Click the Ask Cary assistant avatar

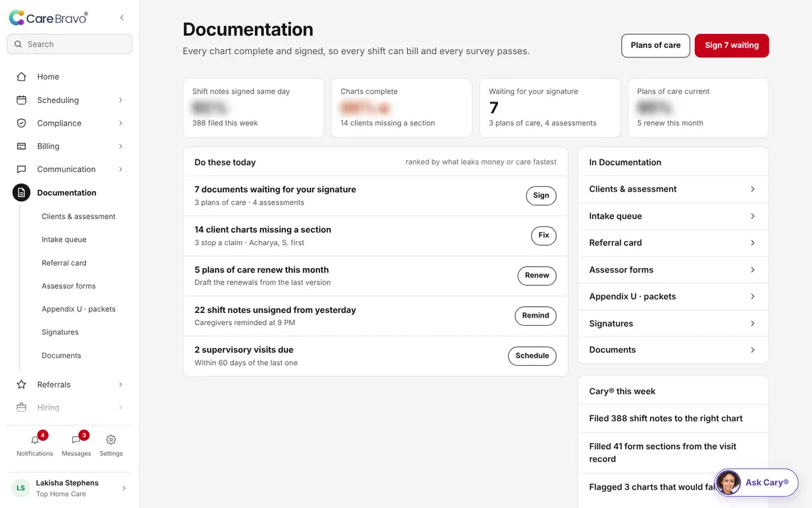(728, 483)
